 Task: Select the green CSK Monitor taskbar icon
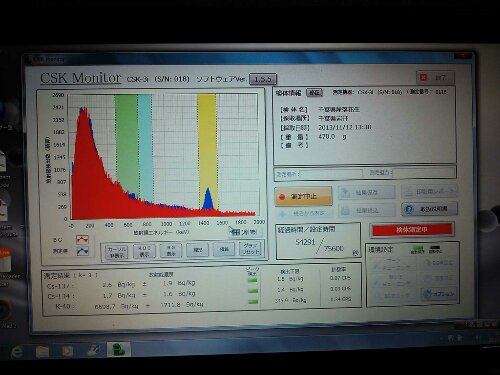(x=119, y=350)
